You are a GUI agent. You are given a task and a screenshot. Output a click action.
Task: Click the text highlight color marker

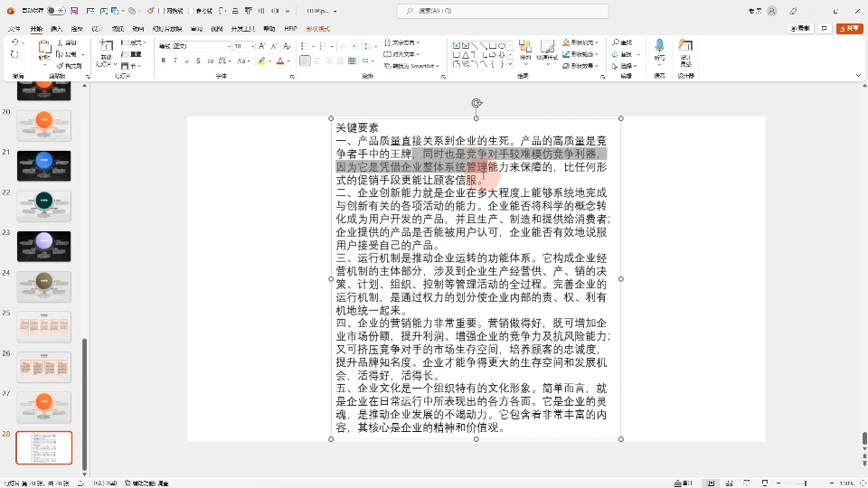coord(261,61)
